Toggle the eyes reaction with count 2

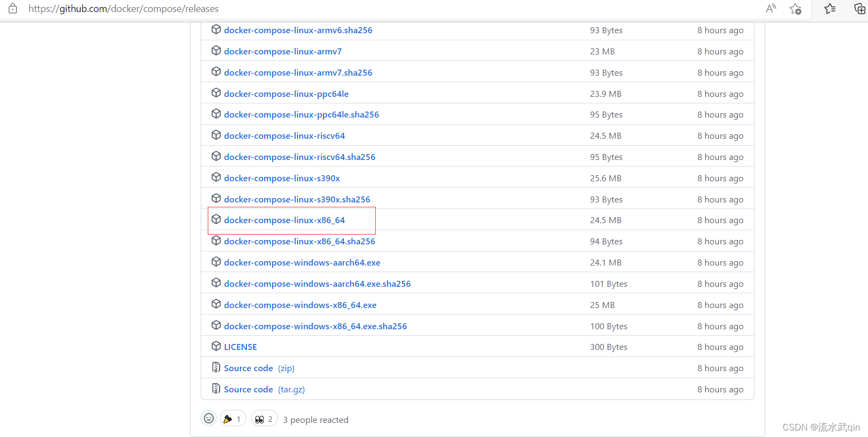(264, 419)
